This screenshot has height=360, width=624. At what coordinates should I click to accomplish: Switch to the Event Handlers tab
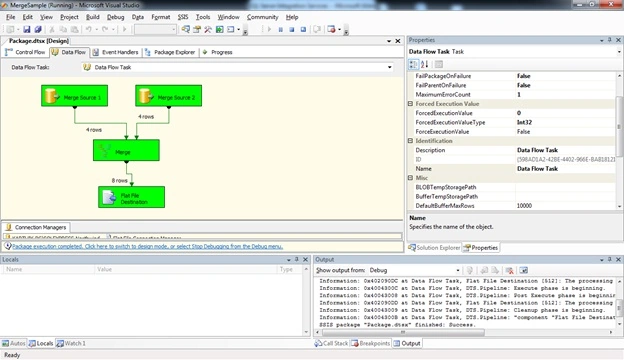point(115,52)
